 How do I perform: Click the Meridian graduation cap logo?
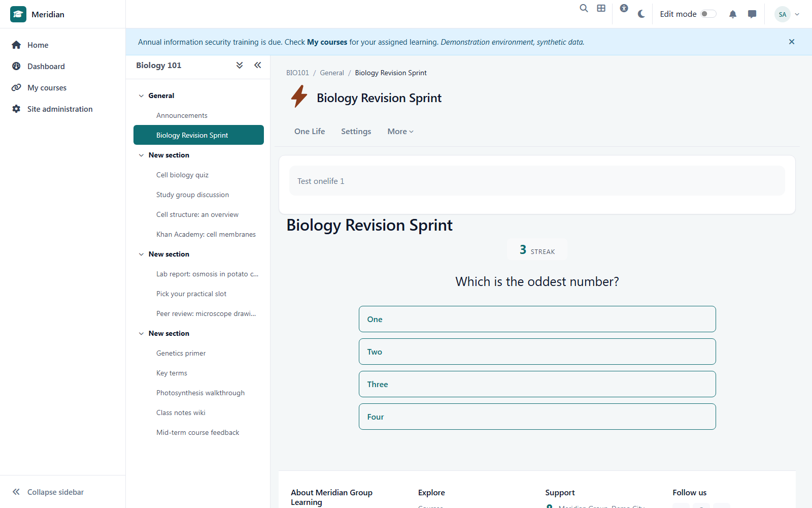click(18, 14)
